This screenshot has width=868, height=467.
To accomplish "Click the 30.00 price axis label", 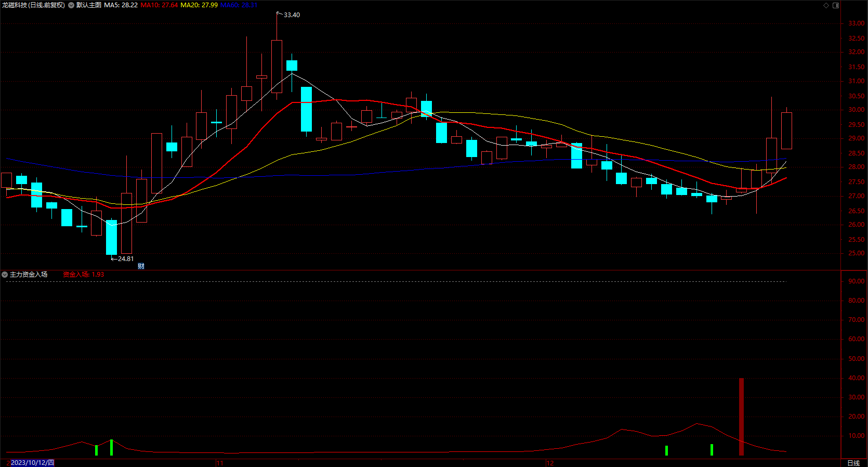I will tap(857, 110).
